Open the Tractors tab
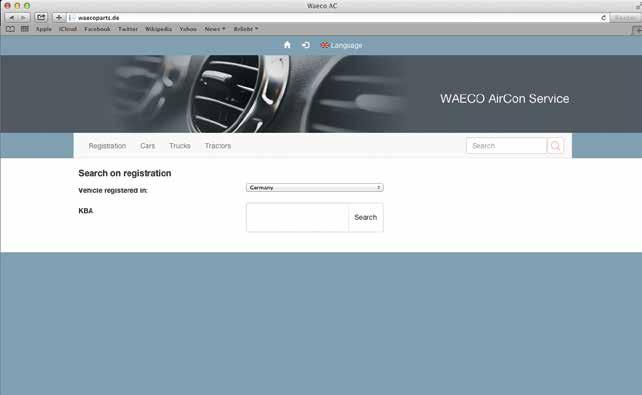 (218, 146)
